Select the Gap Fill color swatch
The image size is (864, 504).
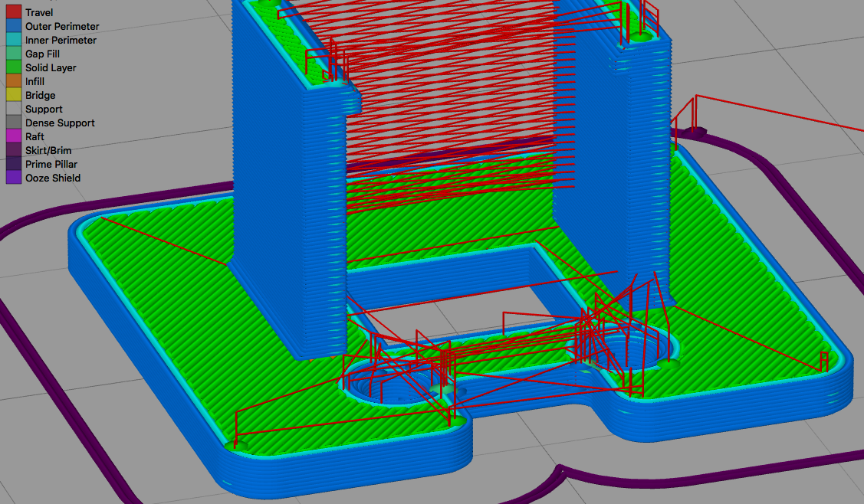click(x=14, y=54)
